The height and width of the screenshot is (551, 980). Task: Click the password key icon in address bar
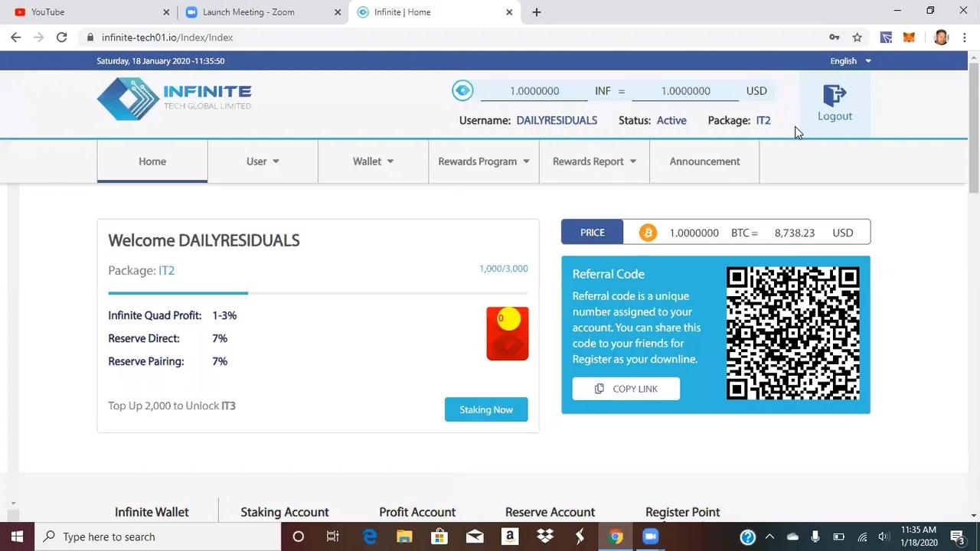tap(835, 37)
